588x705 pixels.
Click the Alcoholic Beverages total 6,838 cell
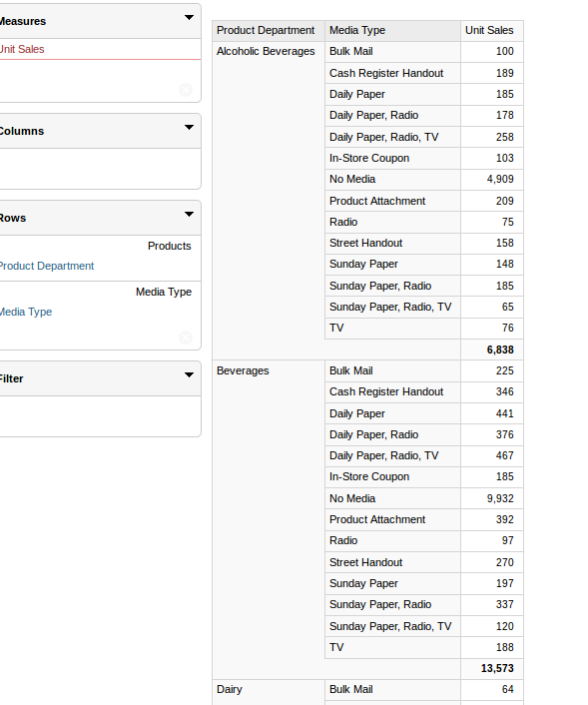(492, 350)
